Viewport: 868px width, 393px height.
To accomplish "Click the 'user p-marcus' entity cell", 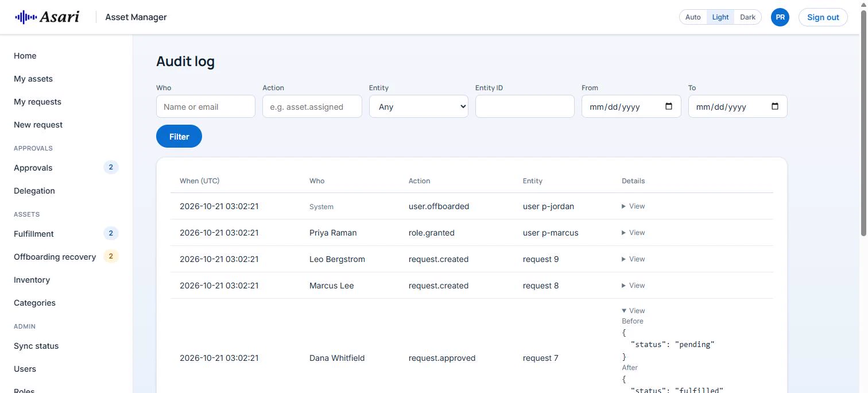I will (551, 233).
